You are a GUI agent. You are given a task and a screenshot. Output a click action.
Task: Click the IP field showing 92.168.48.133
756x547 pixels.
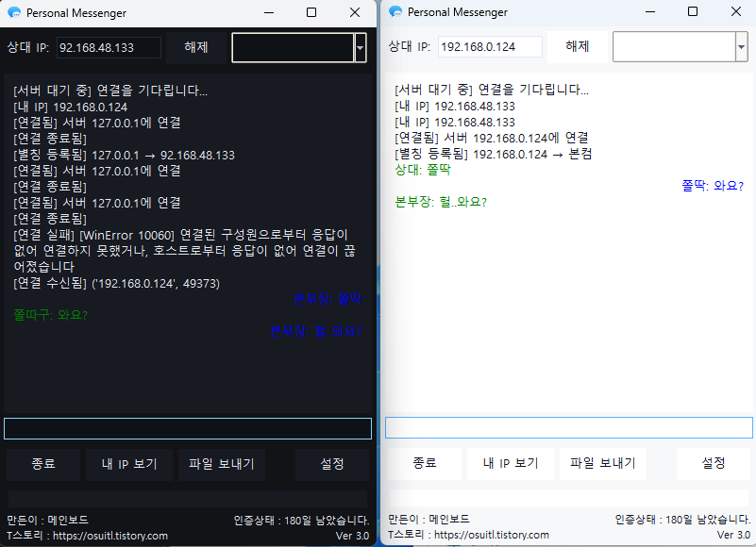click(x=109, y=48)
